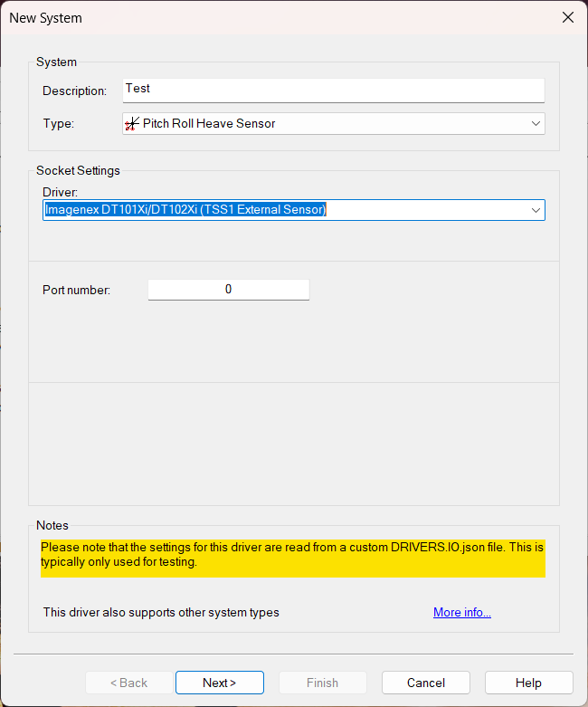Click the disabled Finish button

pyautogui.click(x=322, y=683)
